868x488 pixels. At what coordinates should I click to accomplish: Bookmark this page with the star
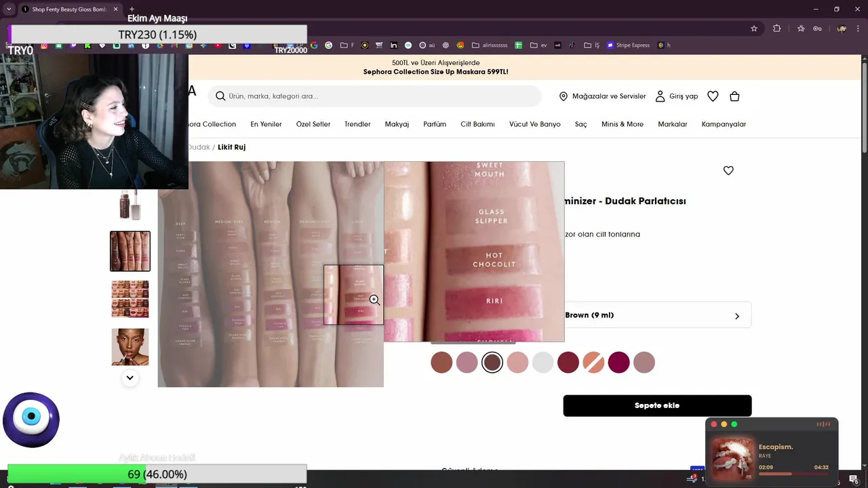pyautogui.click(x=754, y=28)
